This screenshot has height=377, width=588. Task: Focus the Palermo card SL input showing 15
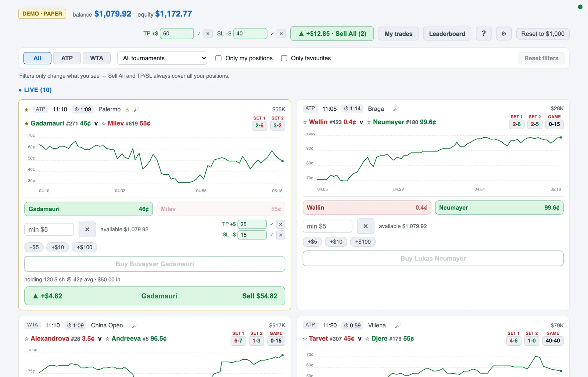tap(252, 235)
